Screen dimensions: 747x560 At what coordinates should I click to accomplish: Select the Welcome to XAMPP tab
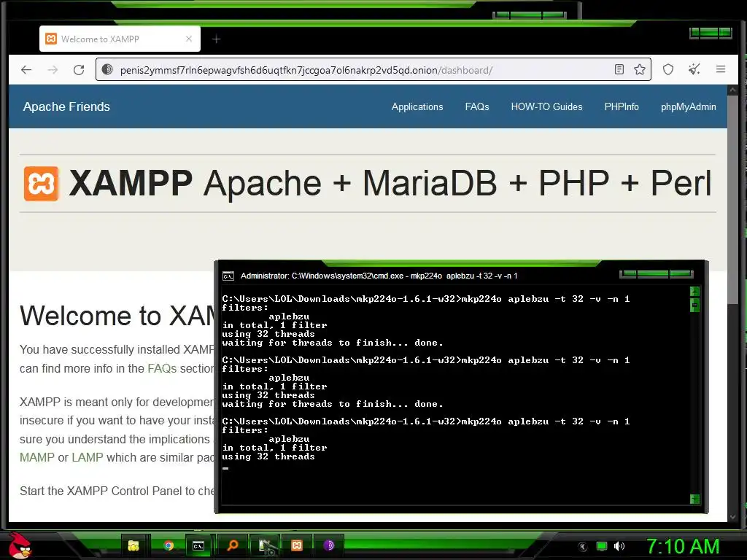tap(120, 39)
